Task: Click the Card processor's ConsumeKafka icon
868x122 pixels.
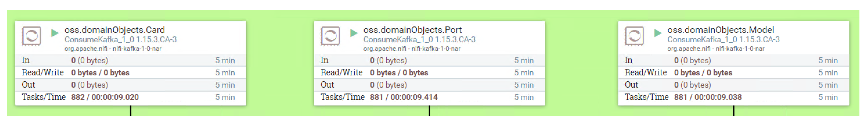Action: point(31,35)
